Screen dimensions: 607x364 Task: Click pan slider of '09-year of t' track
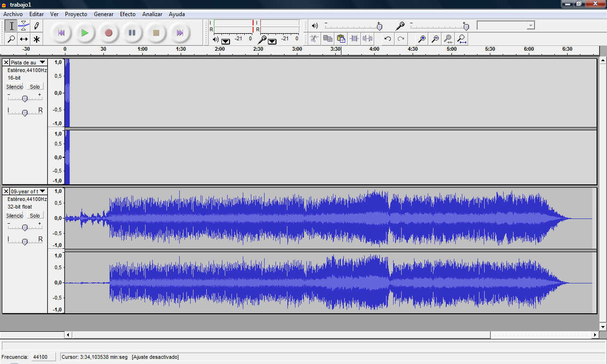tap(25, 241)
